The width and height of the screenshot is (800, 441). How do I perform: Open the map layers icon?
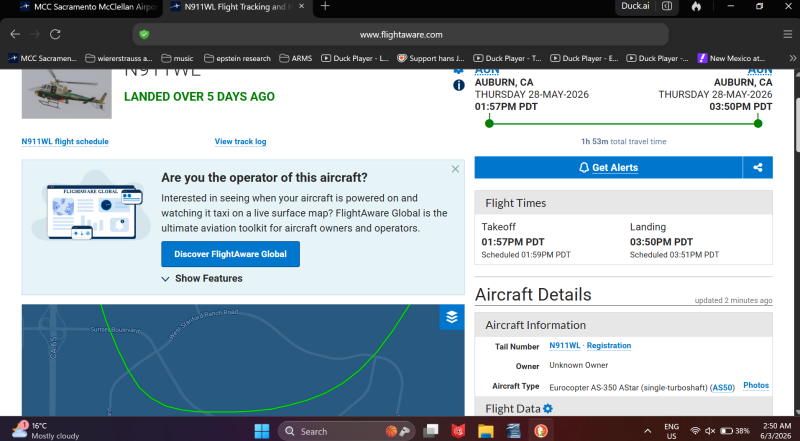click(x=452, y=317)
